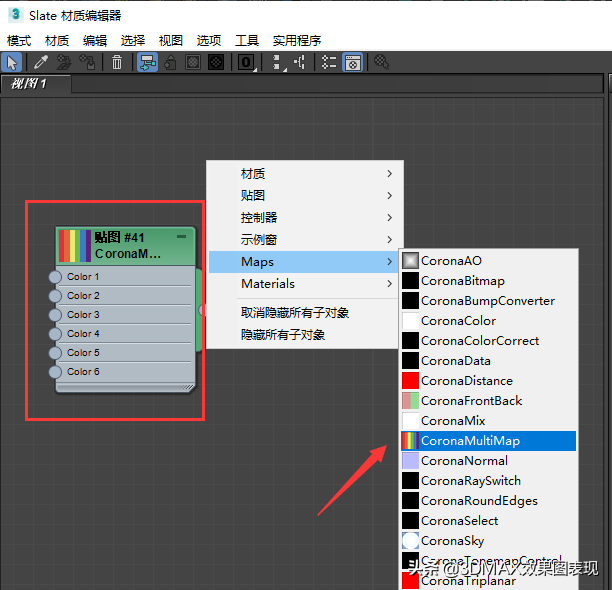Click the rainbow thumbnail on 贴图 #41 node
Viewport: 612px width, 590px height.
pos(75,246)
